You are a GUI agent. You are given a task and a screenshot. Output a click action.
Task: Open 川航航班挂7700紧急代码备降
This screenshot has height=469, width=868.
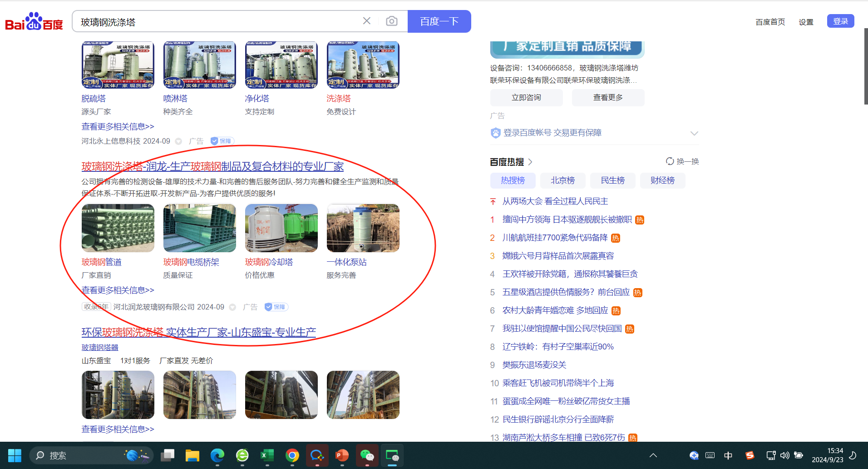(x=555, y=238)
